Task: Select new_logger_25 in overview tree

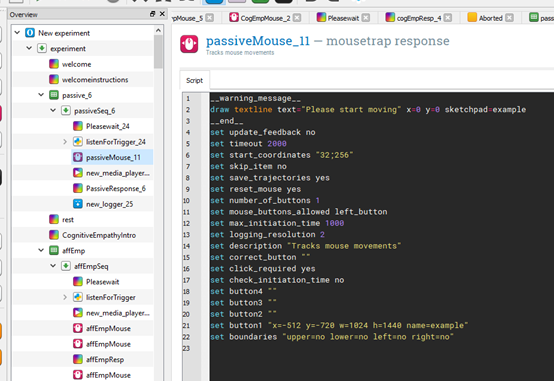Action: (x=110, y=204)
